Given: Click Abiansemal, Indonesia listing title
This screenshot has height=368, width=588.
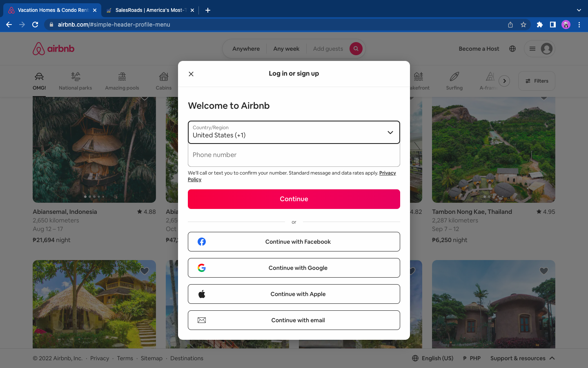Looking at the screenshot, I should click(65, 212).
